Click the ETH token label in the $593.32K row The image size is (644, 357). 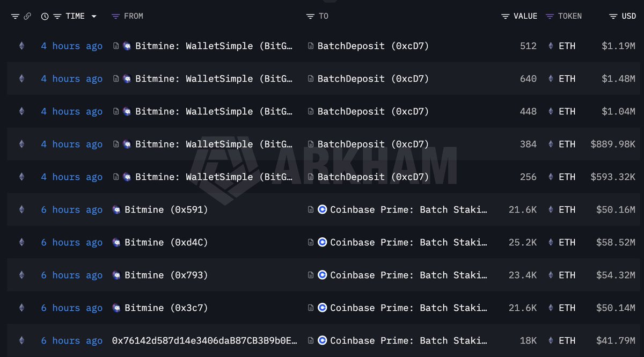click(567, 177)
